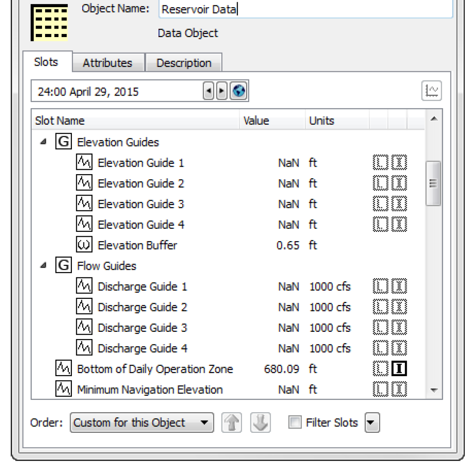Collapse the Flow Guides group
The height and width of the screenshot is (469, 476).
(x=43, y=266)
